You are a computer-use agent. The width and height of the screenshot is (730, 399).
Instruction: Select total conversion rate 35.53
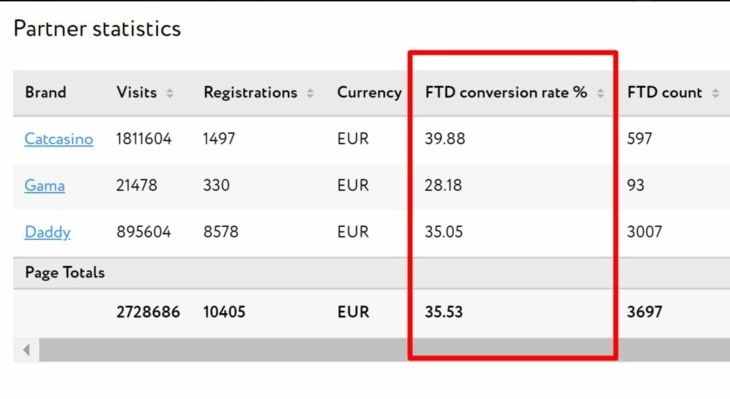(444, 312)
